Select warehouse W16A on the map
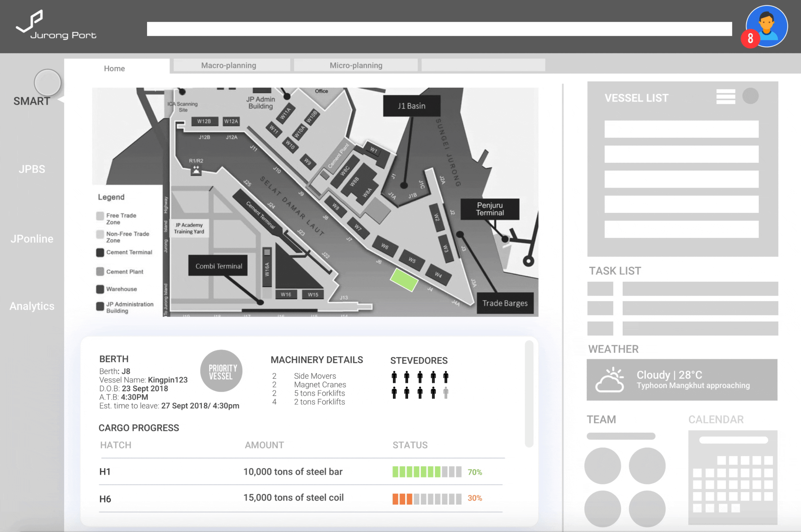 267,267
